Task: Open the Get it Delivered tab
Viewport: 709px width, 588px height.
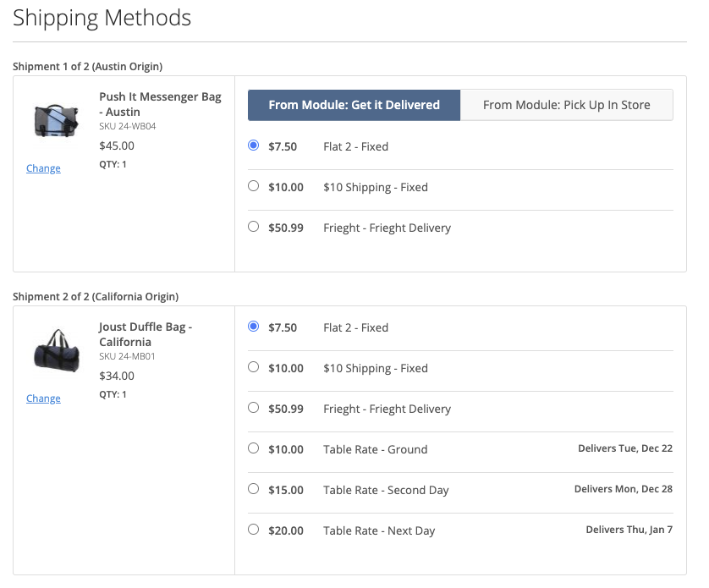Action: click(x=354, y=105)
